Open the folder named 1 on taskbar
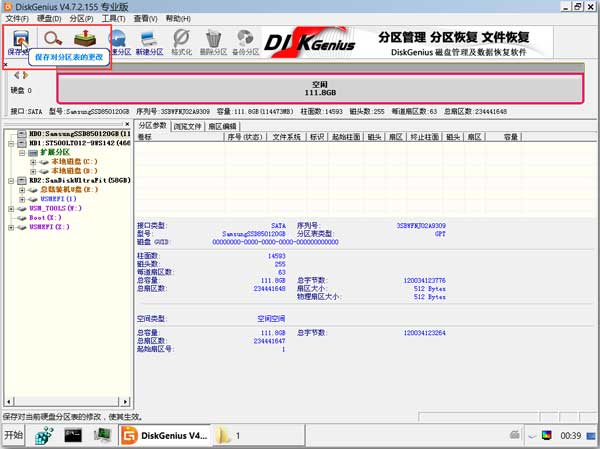The image size is (600, 449). coord(259,436)
